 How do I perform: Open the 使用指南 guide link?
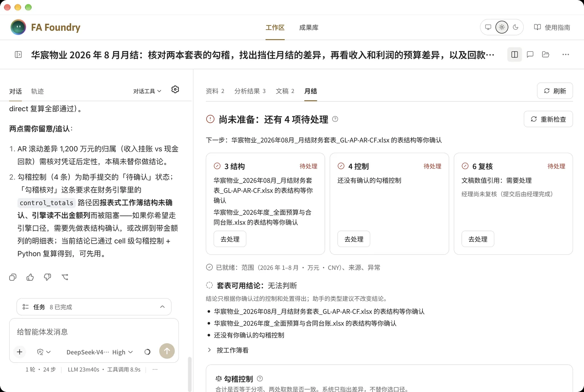[x=552, y=28]
